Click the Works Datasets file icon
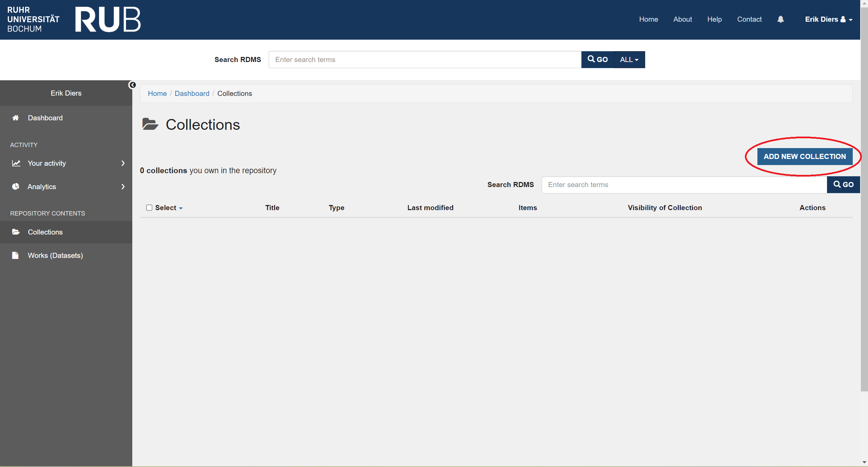This screenshot has height=467, width=868. tap(16, 255)
